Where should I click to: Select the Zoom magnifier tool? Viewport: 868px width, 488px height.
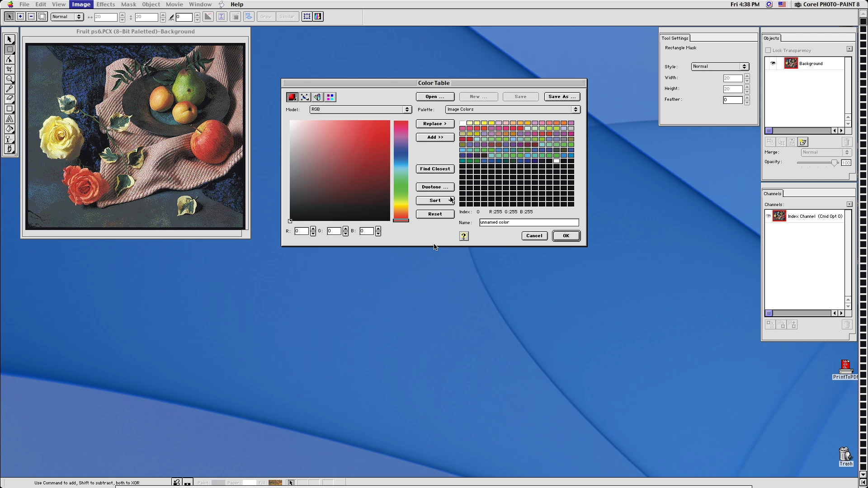click(9, 79)
